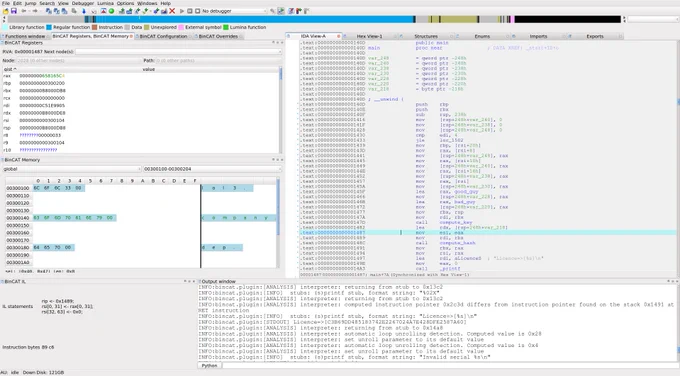Image resolution: width=680 pixels, height=376 pixels.
Task: Click the Python button below the output window
Action: (209, 366)
